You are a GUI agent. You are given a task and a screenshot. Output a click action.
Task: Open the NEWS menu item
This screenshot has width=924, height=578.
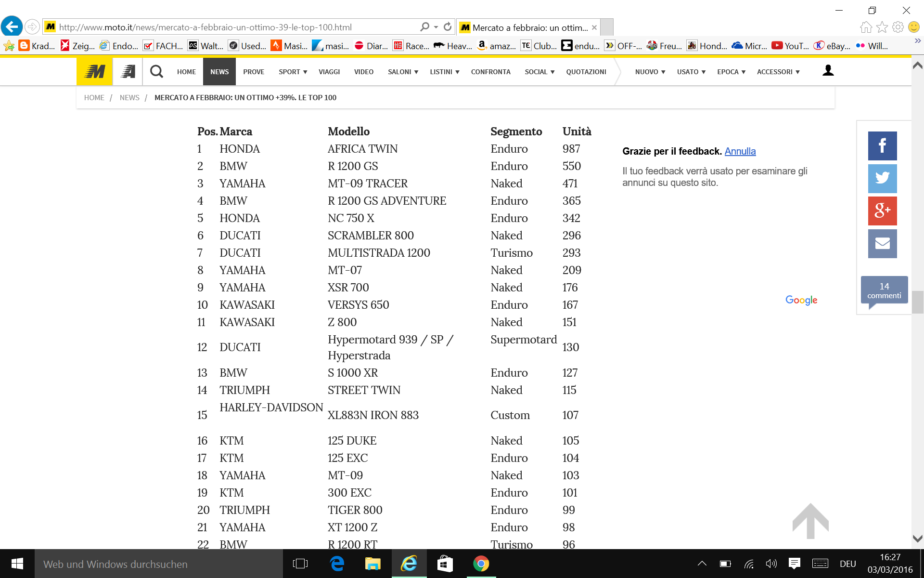pos(219,72)
